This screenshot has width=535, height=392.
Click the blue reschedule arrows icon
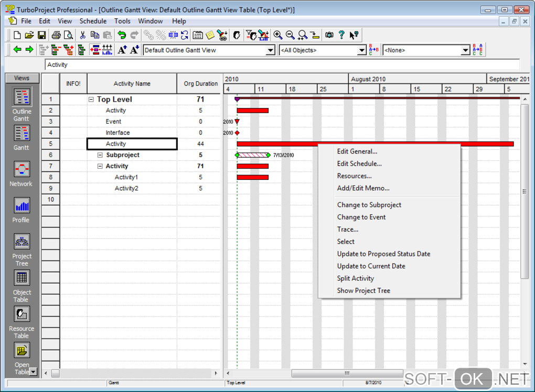pyautogui.click(x=184, y=35)
